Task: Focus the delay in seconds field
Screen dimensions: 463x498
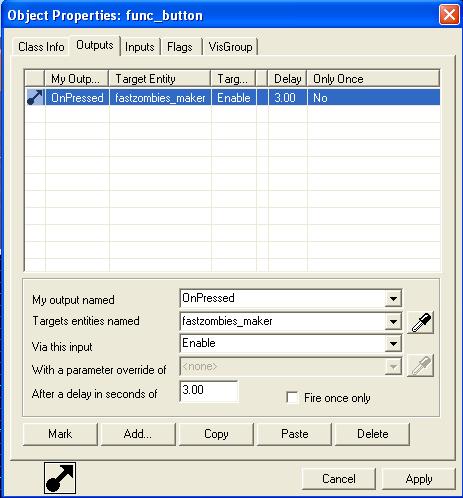Action: [x=209, y=391]
